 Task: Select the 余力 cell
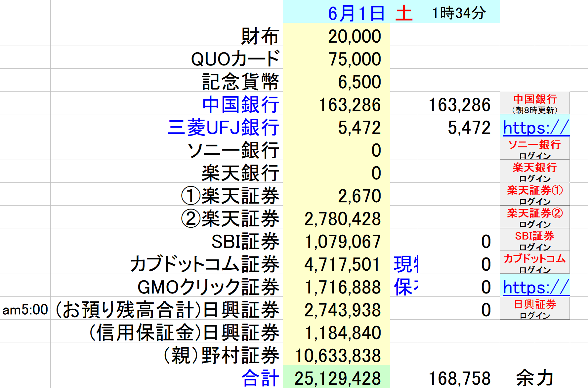(x=535, y=376)
